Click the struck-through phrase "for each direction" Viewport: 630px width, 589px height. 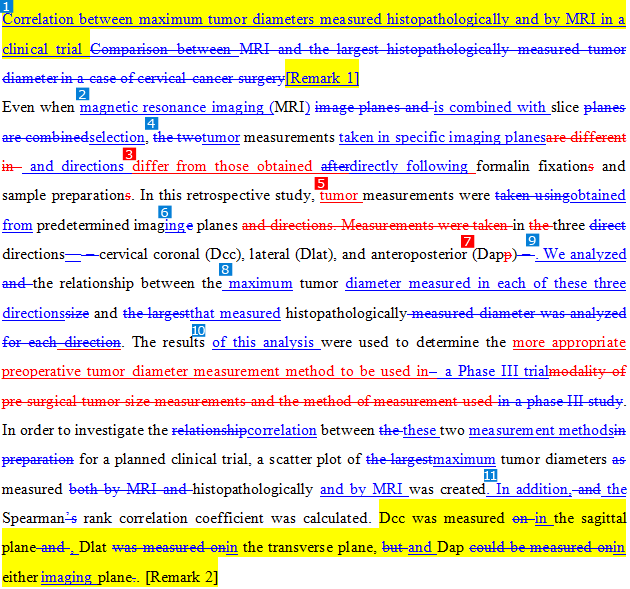click(x=61, y=342)
